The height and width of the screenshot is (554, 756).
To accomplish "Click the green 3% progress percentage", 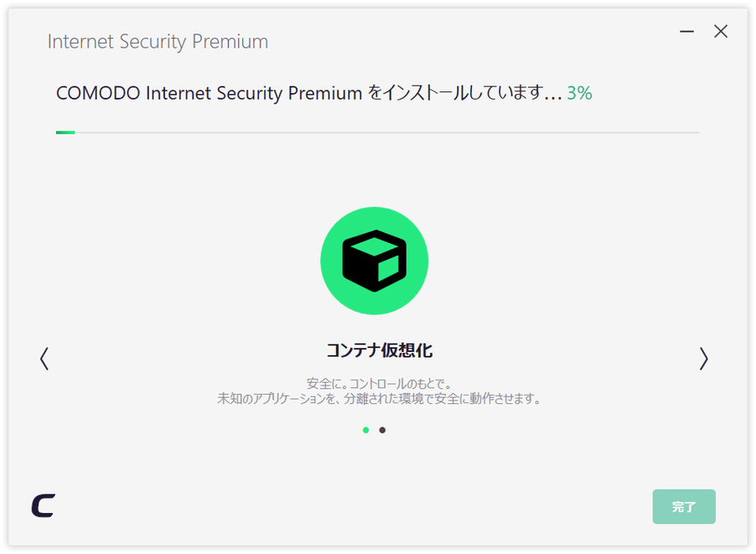I will [579, 93].
